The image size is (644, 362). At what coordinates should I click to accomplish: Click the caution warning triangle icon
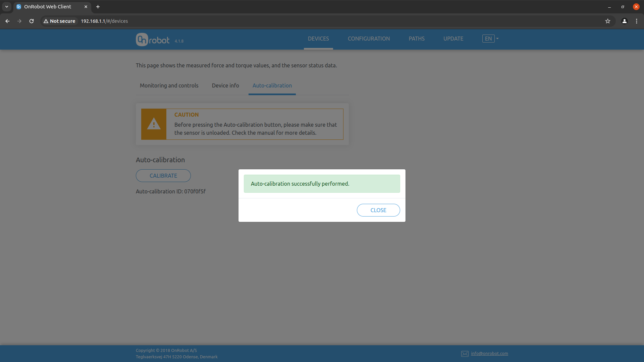tap(154, 124)
